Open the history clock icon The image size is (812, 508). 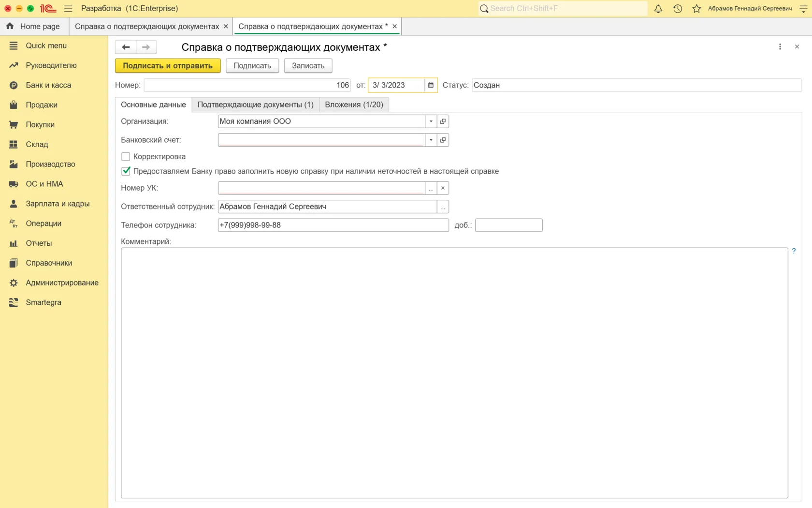[677, 9]
